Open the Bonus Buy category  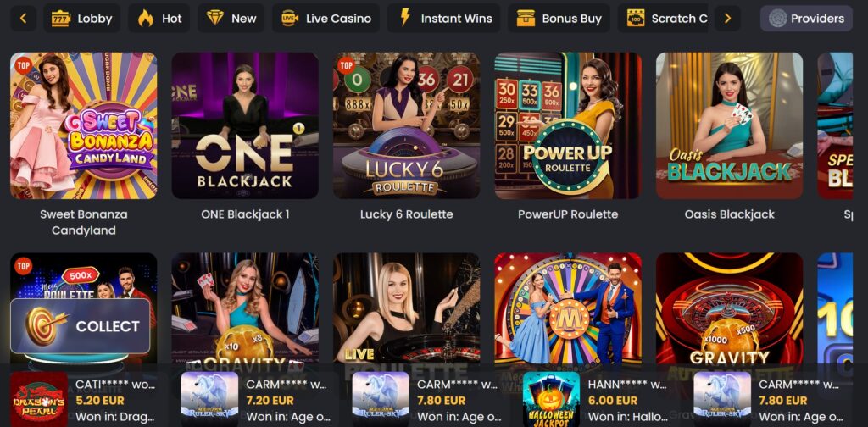559,19
